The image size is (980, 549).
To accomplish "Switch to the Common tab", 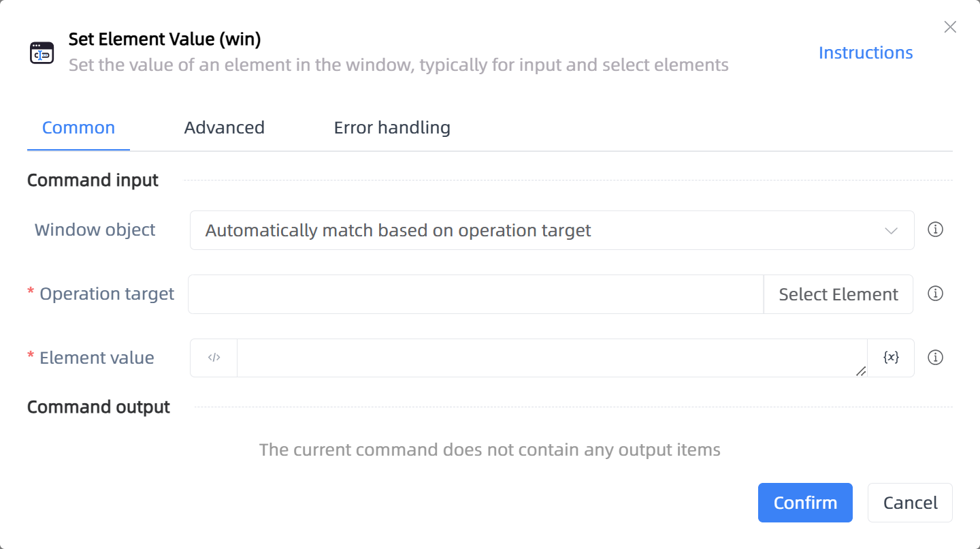I will pos(78,127).
